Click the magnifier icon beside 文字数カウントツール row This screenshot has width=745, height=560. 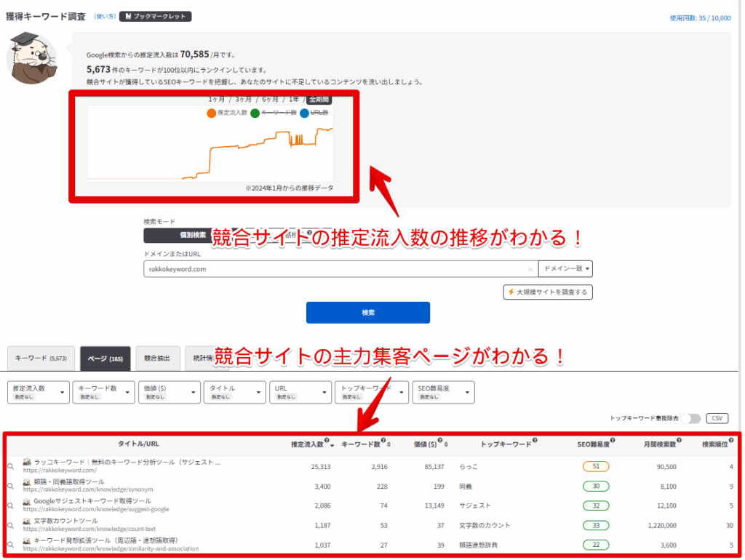tap(10, 525)
